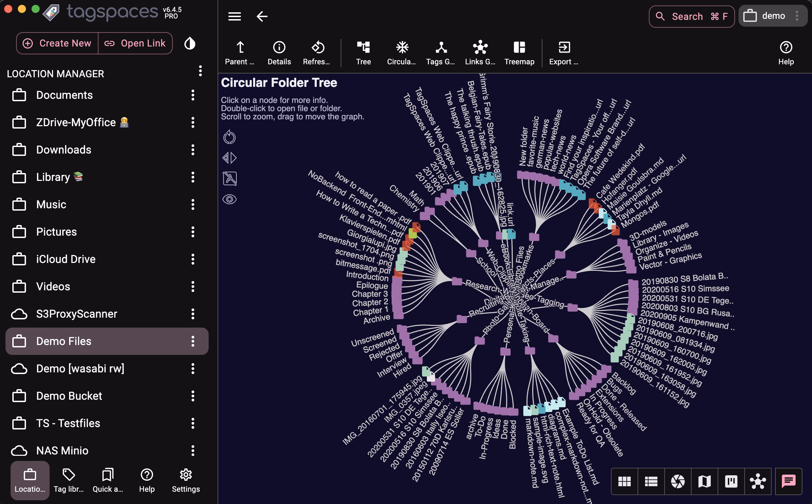The image size is (812, 504).
Task: Toggle text labels via the crossed-A icon
Action: coord(230,178)
